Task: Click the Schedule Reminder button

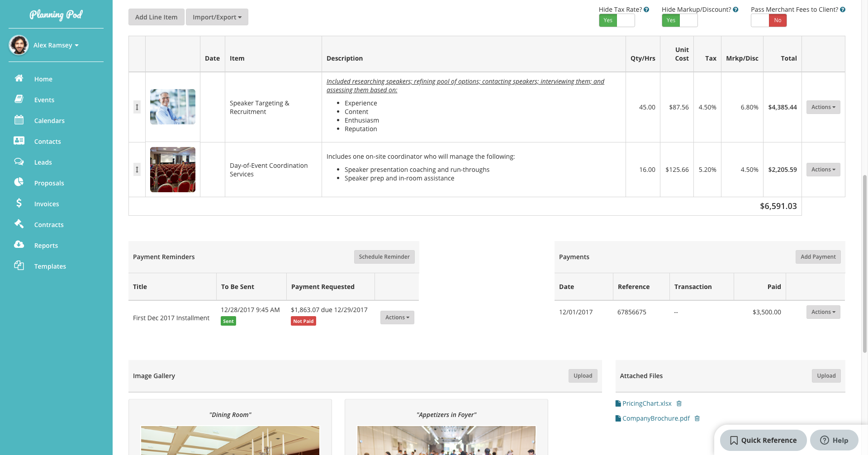Action: pos(384,257)
